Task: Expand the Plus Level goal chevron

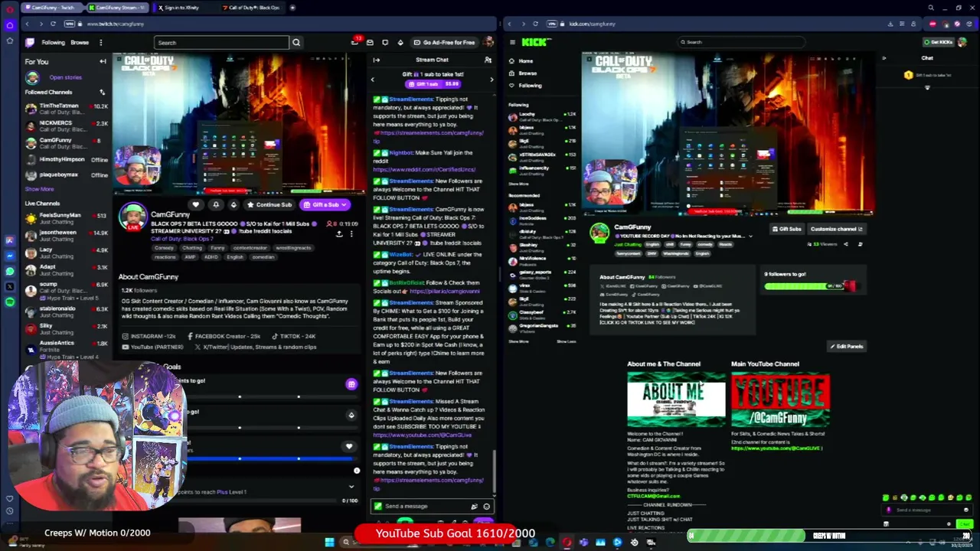Action: click(x=351, y=486)
